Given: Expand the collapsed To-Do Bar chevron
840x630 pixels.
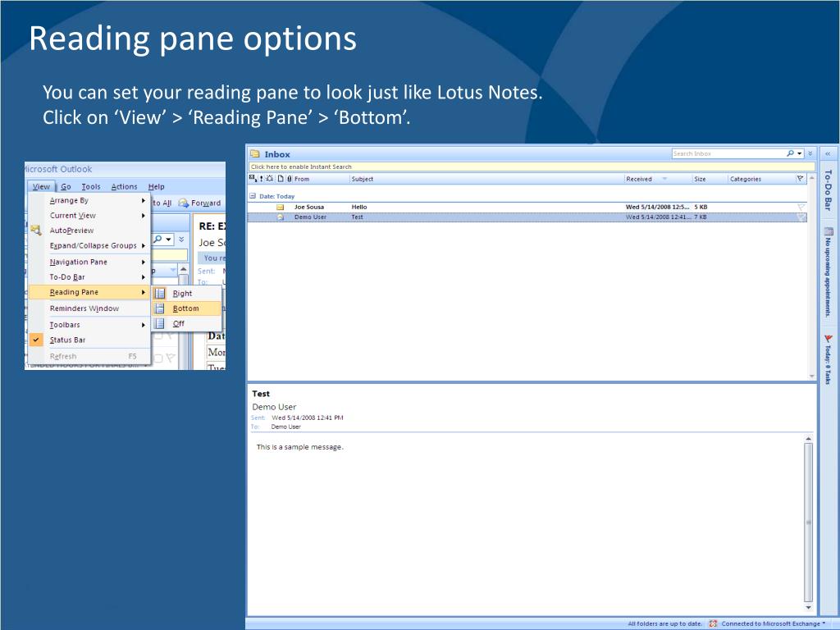Looking at the screenshot, I should (828, 153).
